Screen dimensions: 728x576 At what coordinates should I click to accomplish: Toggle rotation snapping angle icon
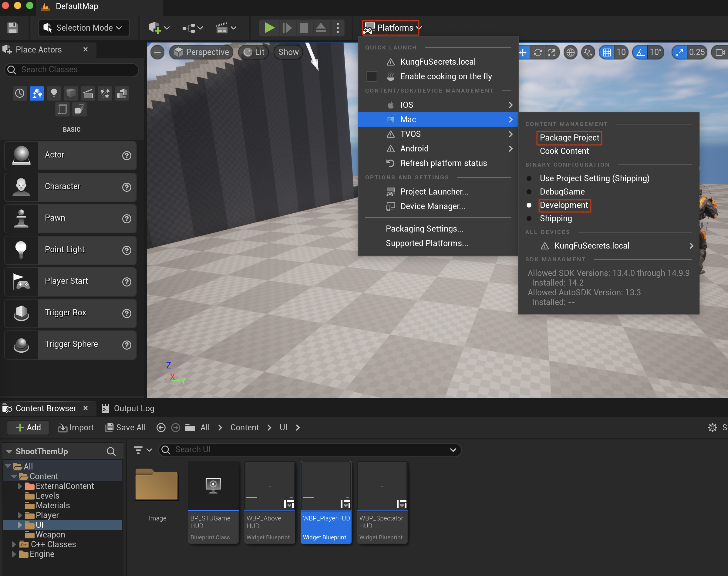(640, 52)
